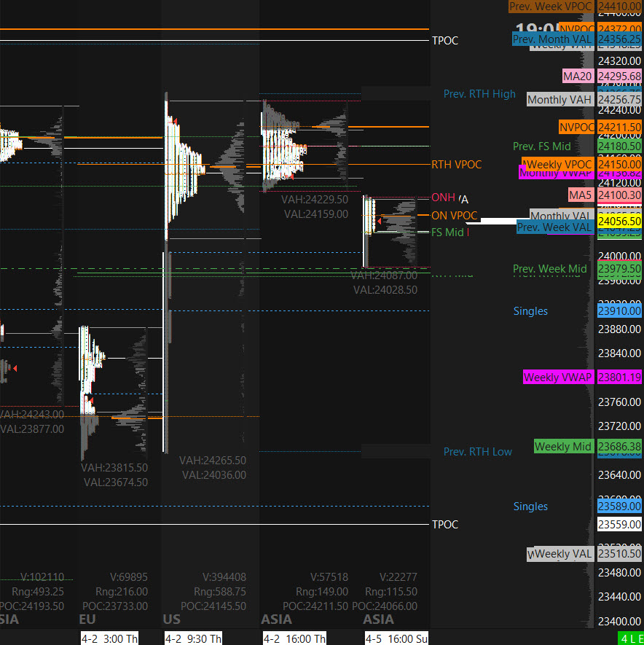Select the pink MA20 label

coord(578,76)
